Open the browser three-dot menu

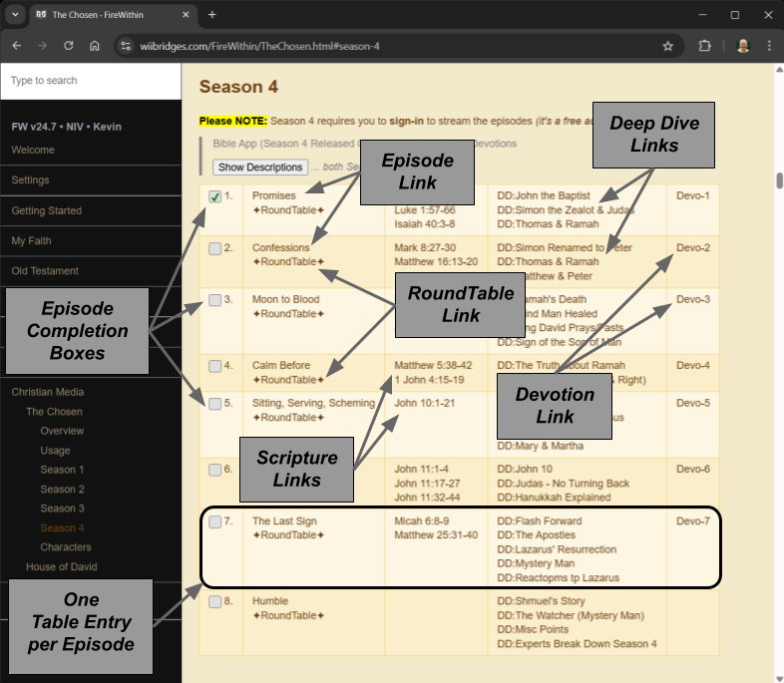[769, 46]
